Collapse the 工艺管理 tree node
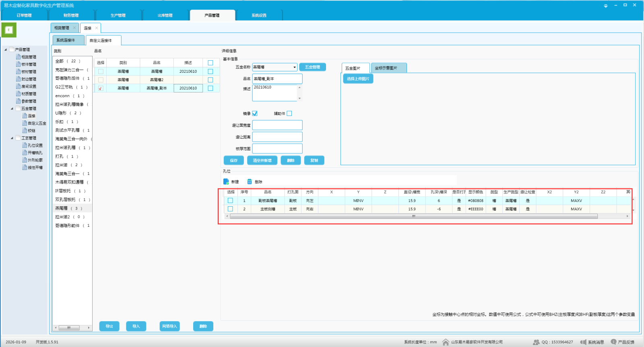 click(x=12, y=138)
